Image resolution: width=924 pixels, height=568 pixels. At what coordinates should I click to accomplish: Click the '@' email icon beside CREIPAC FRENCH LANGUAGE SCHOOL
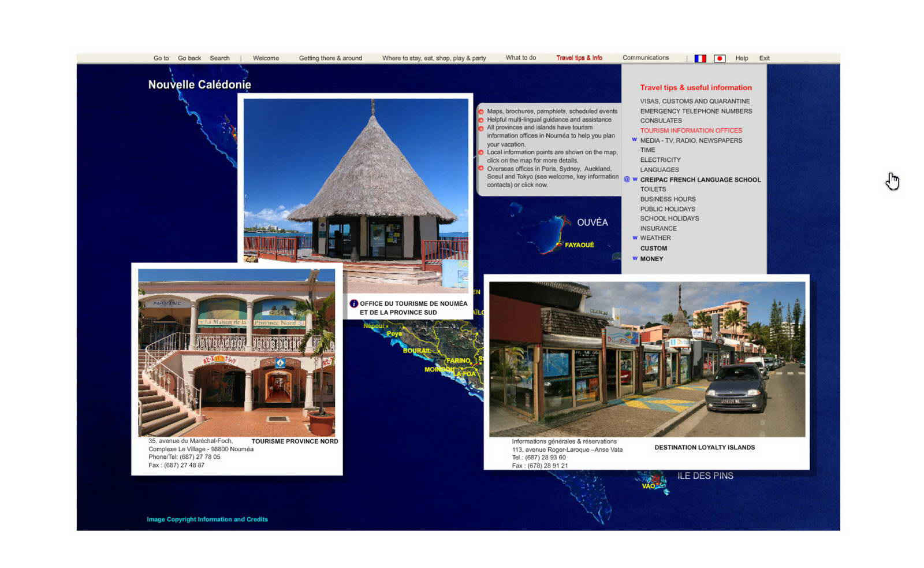pos(627,180)
